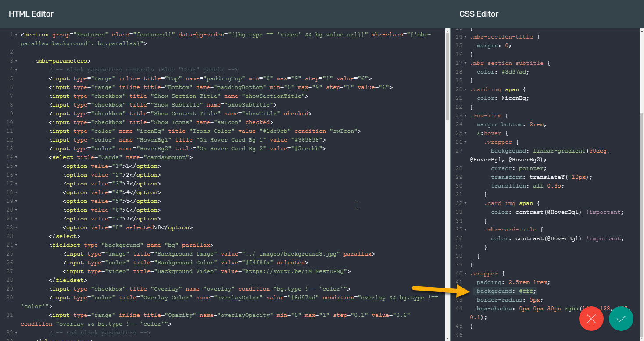This screenshot has width=644, height=341.
Task: Click the 'Background Image' input code line
Action: [x=219, y=254]
